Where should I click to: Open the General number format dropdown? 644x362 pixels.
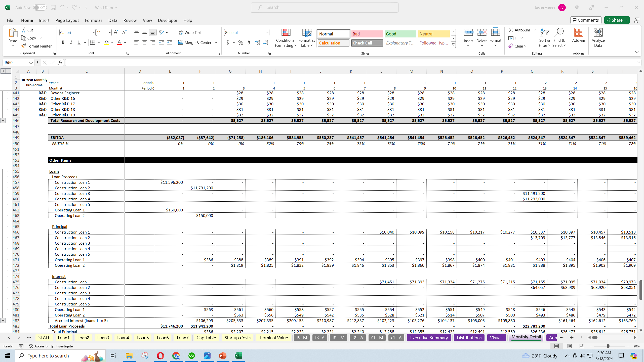tap(267, 32)
